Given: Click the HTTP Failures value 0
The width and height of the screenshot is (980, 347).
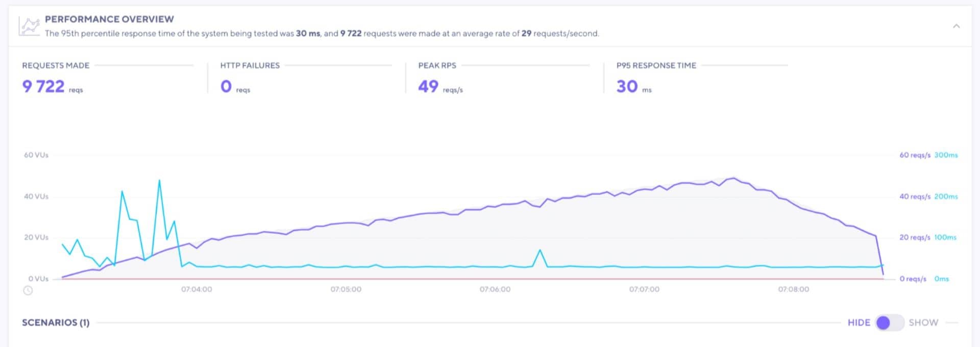Looking at the screenshot, I should (x=226, y=86).
